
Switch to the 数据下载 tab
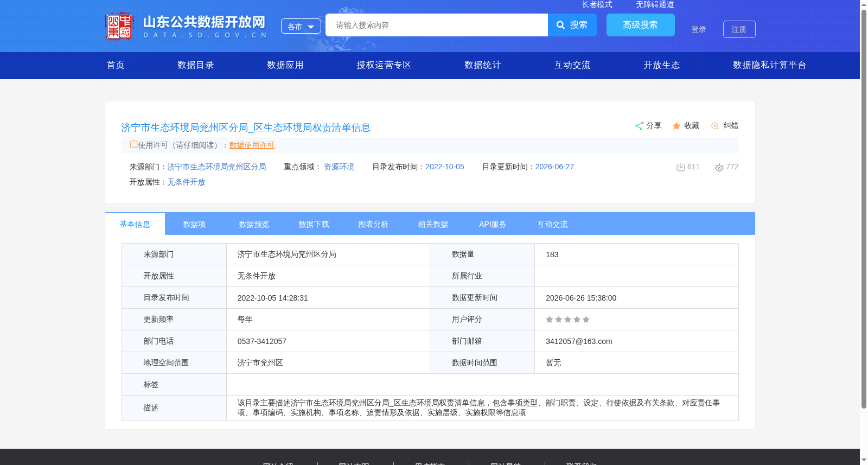pos(314,224)
